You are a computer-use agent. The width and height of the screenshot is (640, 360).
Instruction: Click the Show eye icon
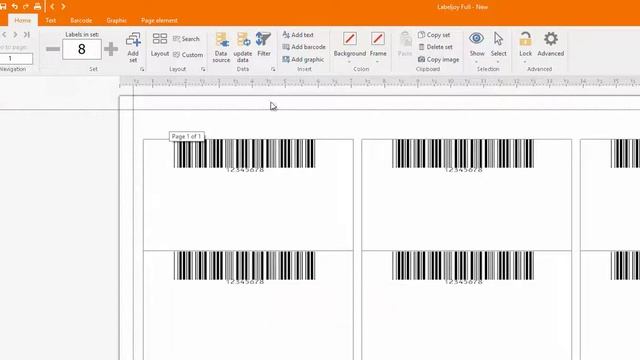tap(476, 38)
